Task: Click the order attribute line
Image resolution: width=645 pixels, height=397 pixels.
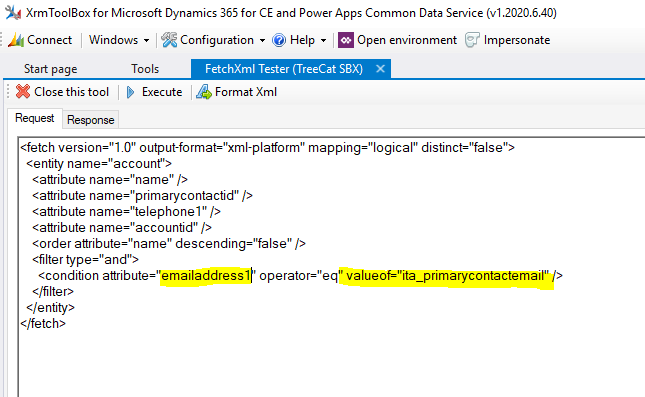Action: [x=169, y=244]
